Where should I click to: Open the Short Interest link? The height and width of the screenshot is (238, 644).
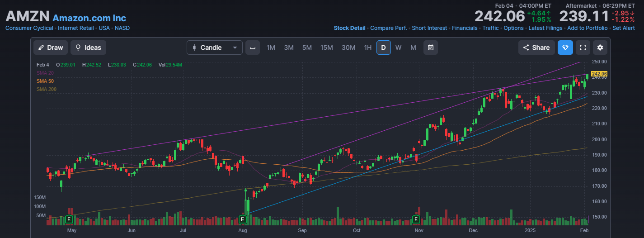(429, 28)
